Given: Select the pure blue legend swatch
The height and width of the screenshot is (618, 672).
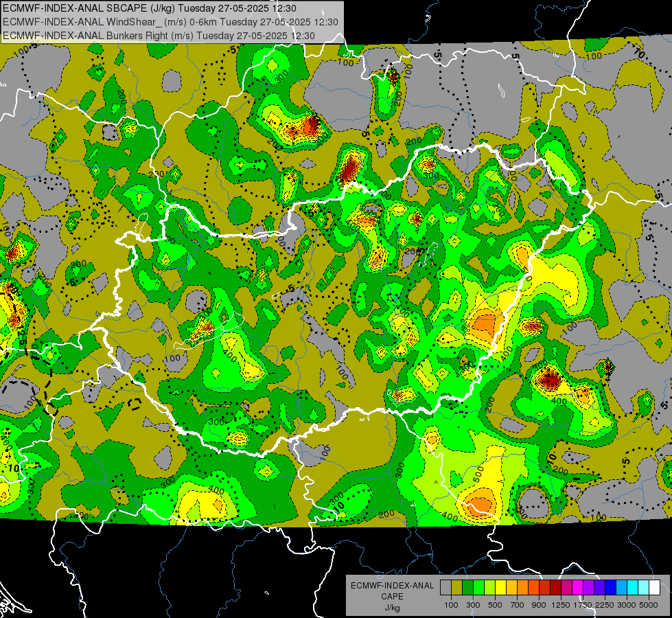Looking at the screenshot, I should pyautogui.click(x=611, y=588).
